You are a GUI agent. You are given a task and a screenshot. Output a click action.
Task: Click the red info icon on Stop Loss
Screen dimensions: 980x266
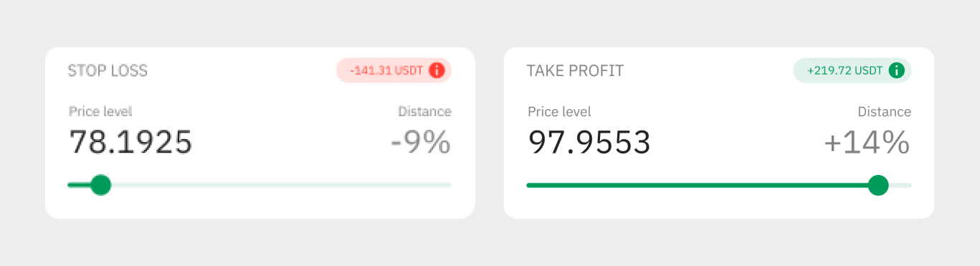click(437, 70)
